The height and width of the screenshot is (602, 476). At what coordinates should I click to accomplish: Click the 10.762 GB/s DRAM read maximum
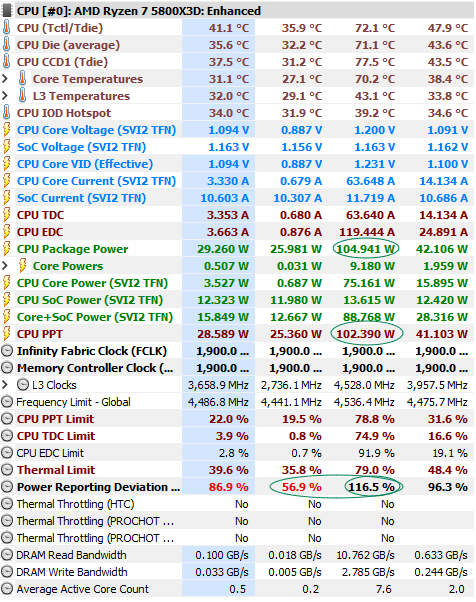coord(365,555)
